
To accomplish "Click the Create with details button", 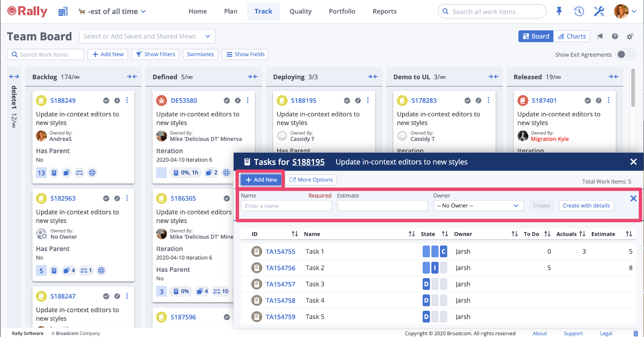I will tap(586, 206).
